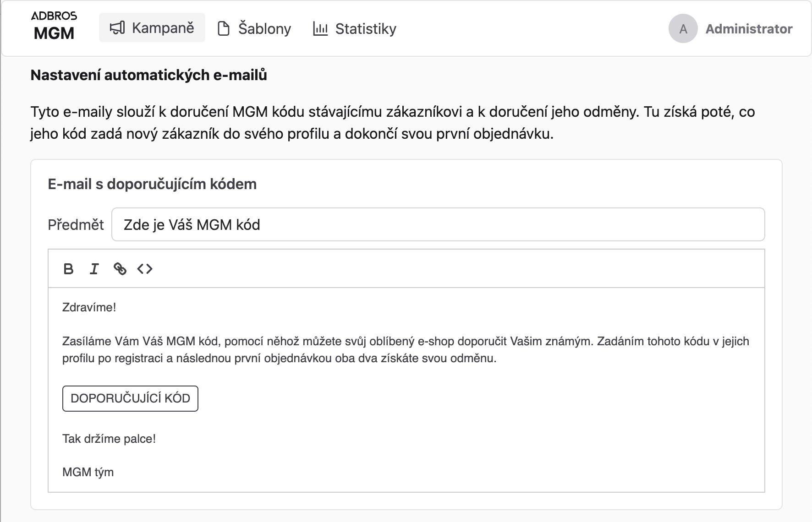Image resolution: width=812 pixels, height=522 pixels.
Task: Toggle bold formatting in the editor
Action: pos(68,269)
